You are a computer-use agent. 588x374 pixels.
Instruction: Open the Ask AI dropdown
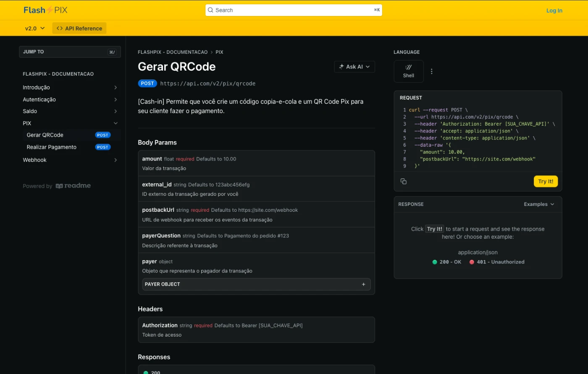pos(354,67)
